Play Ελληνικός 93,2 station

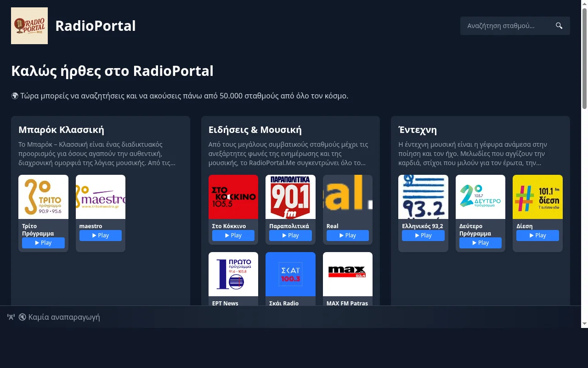[423, 236]
